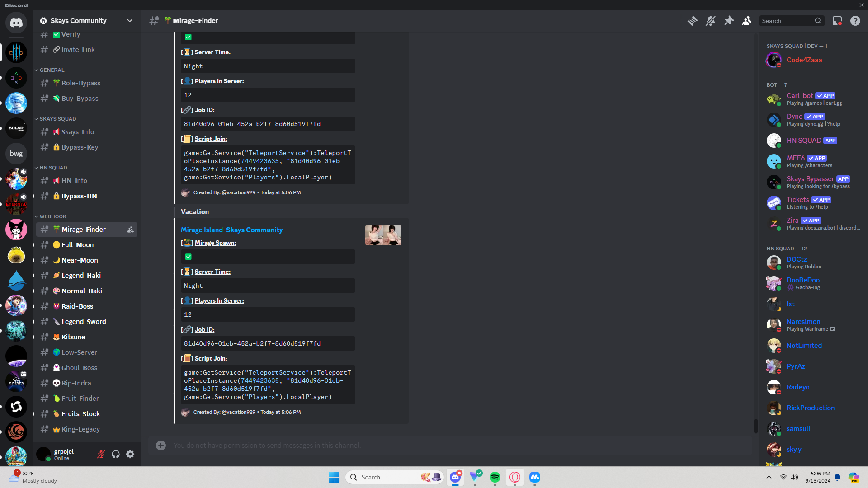This screenshot has width=868, height=488.
Task: Open the bwg server icon
Action: (16, 154)
